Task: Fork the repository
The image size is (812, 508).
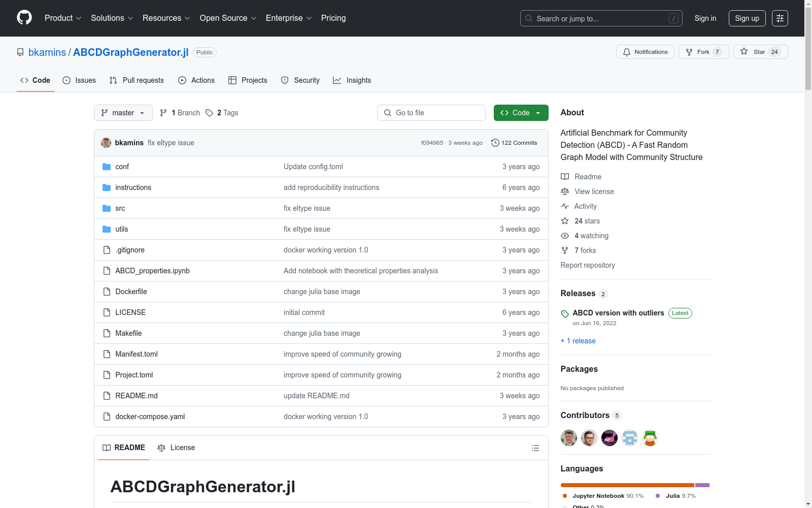Action: click(704, 52)
